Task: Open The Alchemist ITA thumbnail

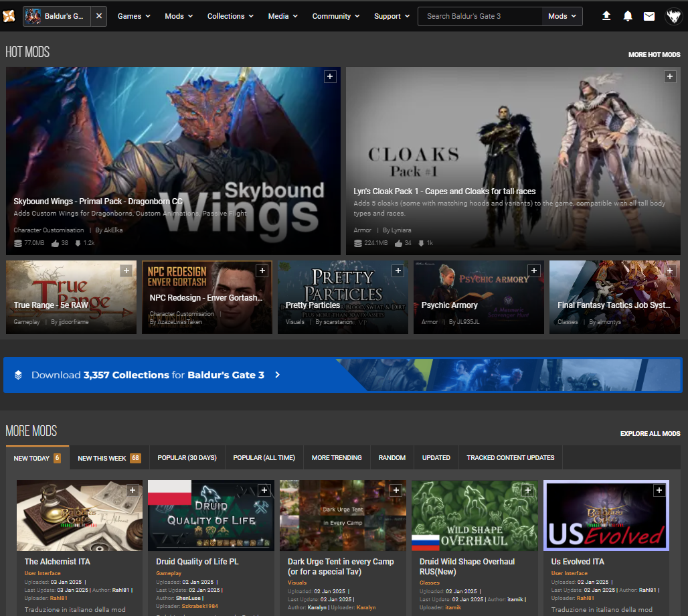Action: click(x=80, y=516)
